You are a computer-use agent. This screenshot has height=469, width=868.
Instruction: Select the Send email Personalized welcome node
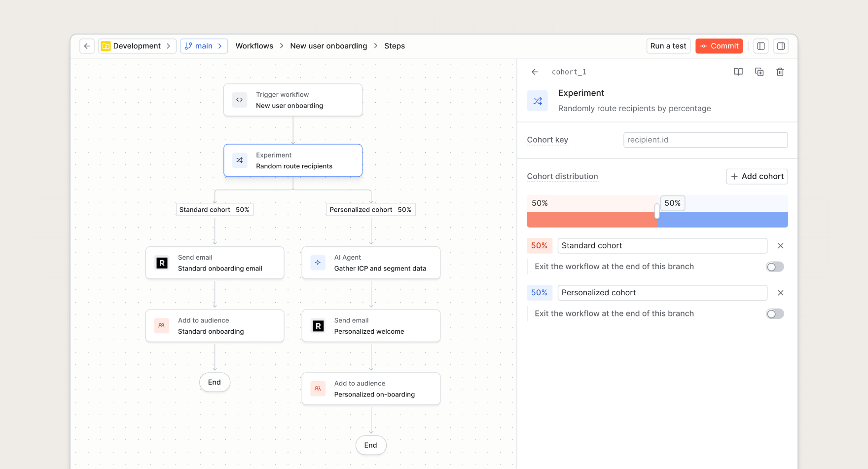pos(371,326)
